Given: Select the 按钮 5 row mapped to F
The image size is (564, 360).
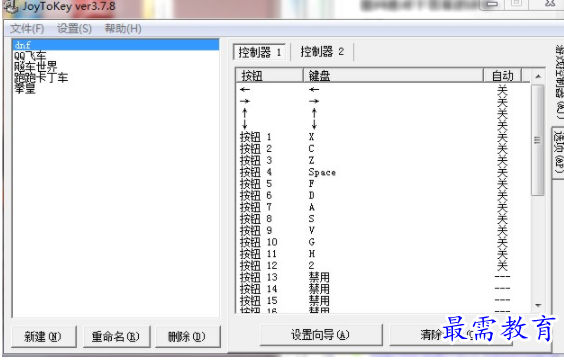Looking at the screenshot, I should (383, 183).
